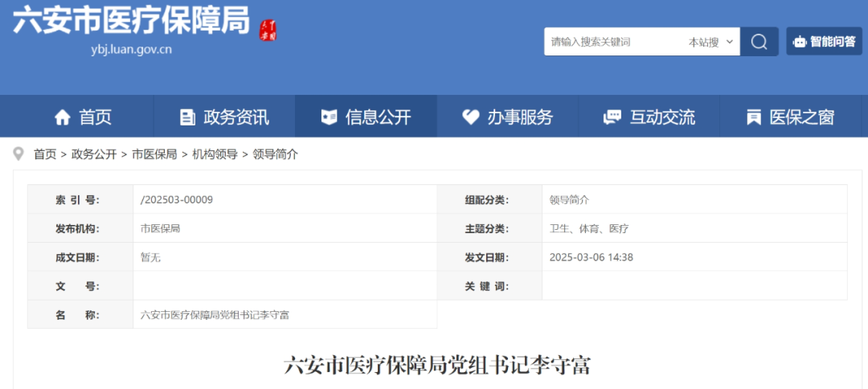Click the 六安市医疗保障局 site title

tap(131, 20)
